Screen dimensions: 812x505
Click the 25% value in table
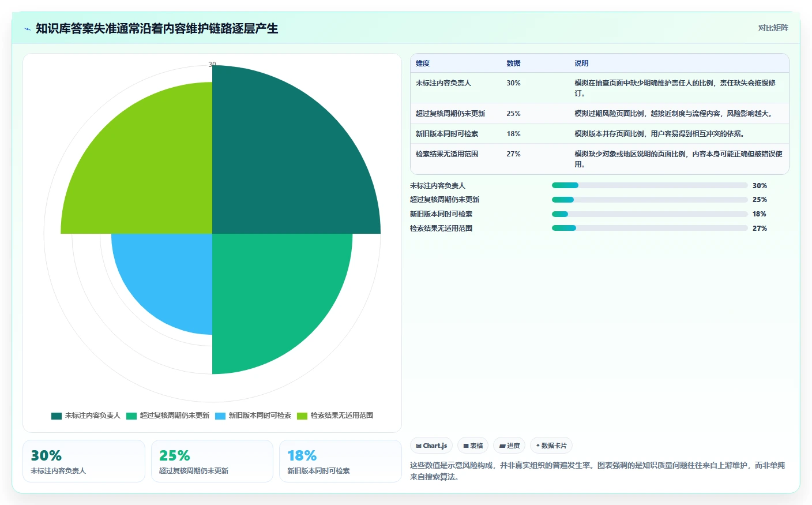[x=513, y=114]
